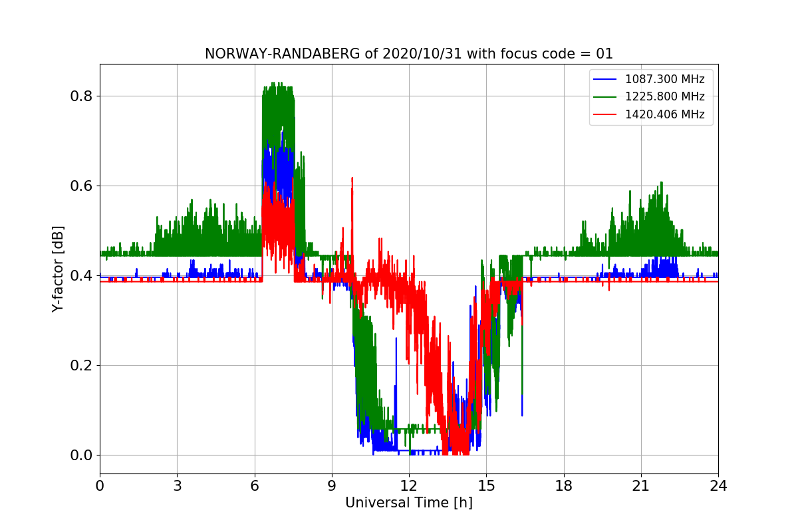Screen dimensions: 798x532
Task: Click x-axis tick label 12
Action: coord(409,486)
